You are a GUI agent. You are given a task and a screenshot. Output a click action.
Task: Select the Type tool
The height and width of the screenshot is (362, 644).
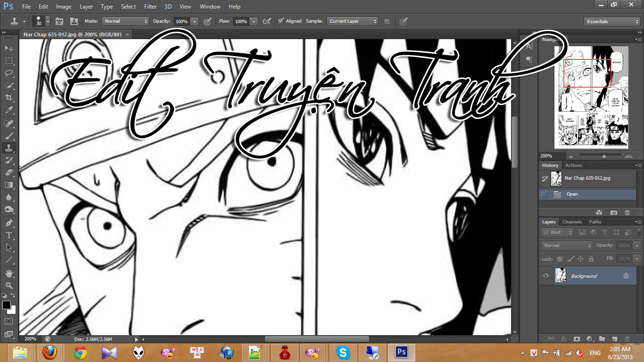9,235
